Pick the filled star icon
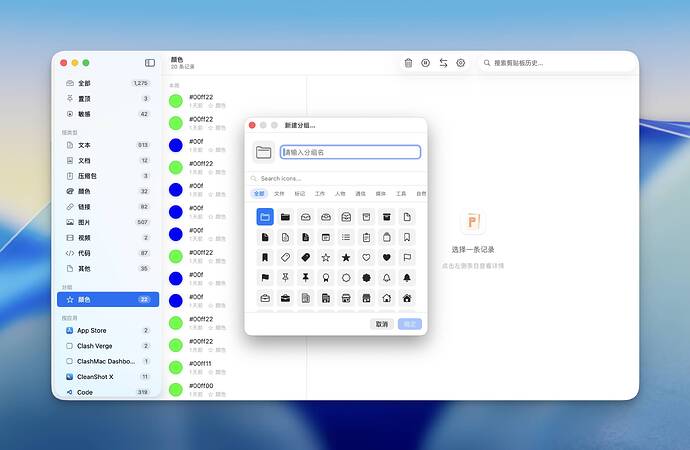The width and height of the screenshot is (690, 450). (x=346, y=257)
